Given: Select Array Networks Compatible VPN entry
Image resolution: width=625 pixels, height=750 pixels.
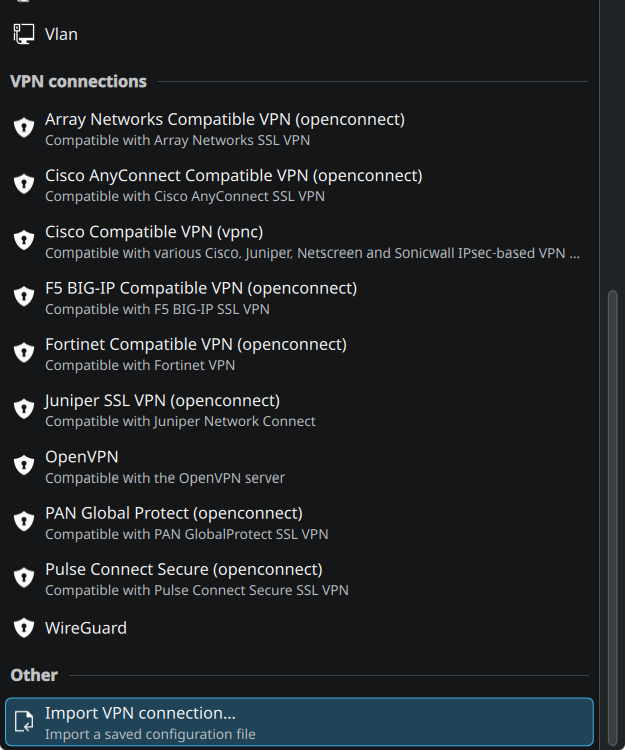Looking at the screenshot, I should (225, 128).
